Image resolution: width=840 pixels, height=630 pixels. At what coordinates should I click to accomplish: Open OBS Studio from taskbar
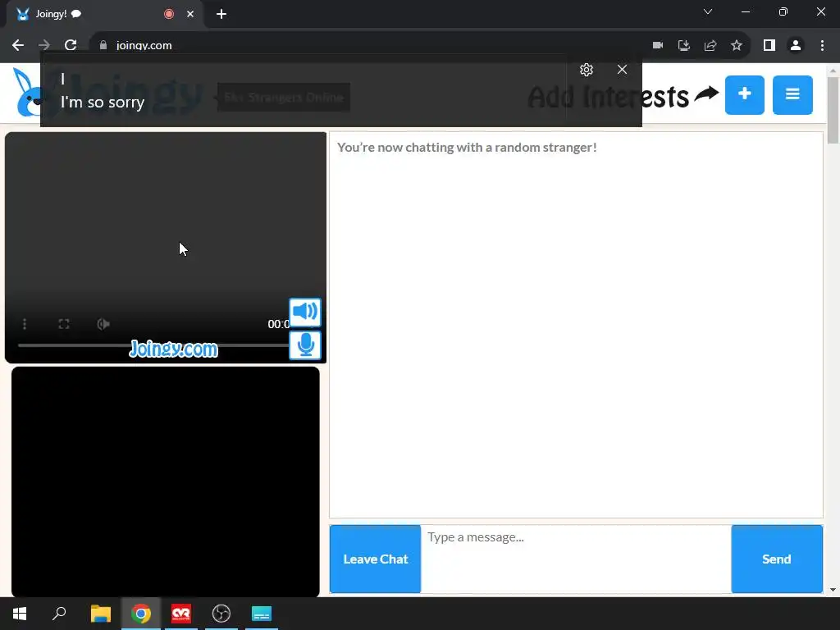pos(221,614)
